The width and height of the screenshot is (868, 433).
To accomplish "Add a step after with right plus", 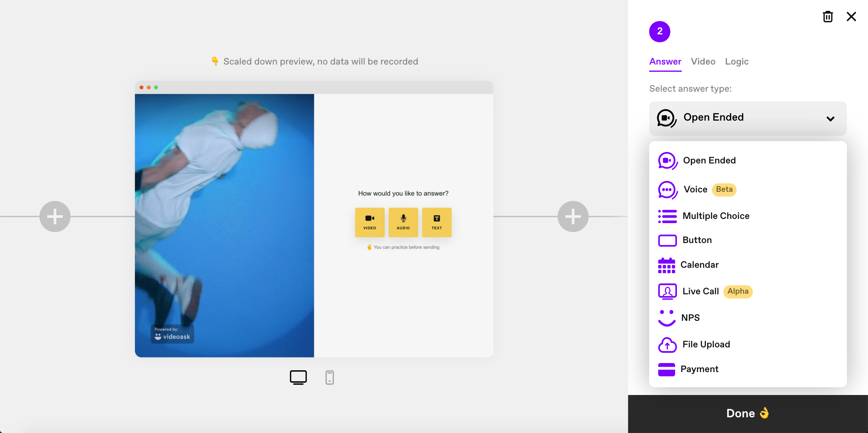I will click(573, 216).
